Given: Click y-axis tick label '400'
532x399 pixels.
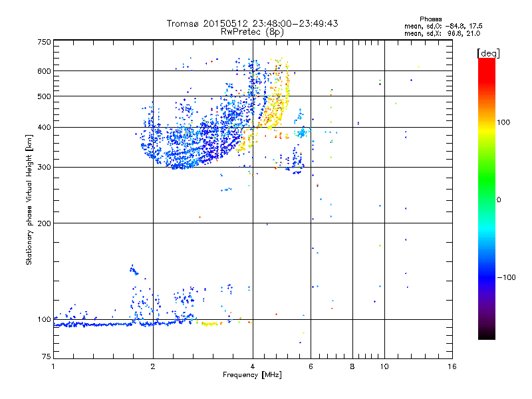Looking at the screenshot, I should (x=44, y=127).
